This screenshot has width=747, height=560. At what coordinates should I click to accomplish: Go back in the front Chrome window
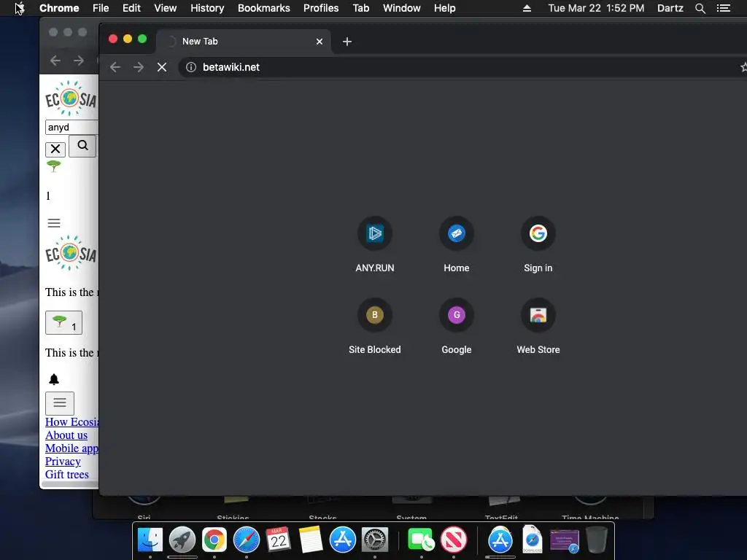click(x=115, y=67)
